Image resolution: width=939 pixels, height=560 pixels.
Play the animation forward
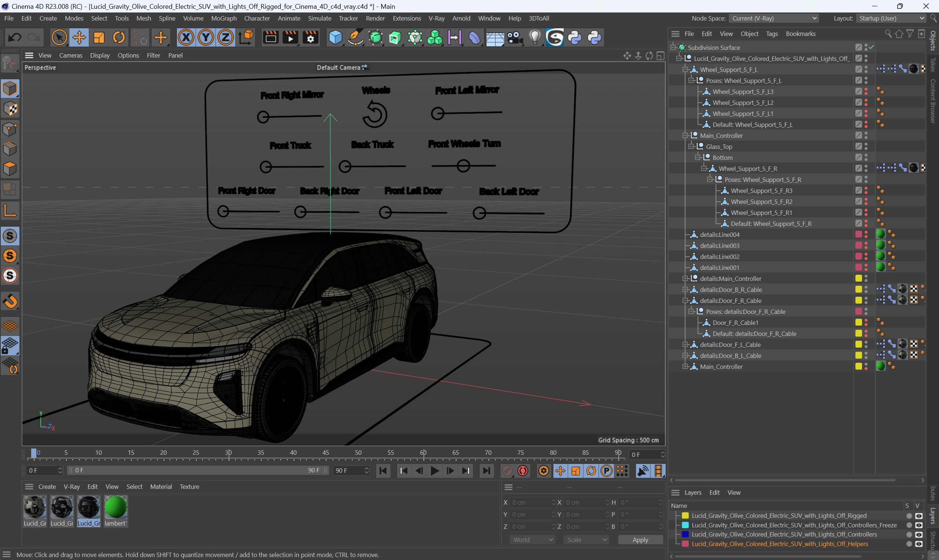[435, 471]
